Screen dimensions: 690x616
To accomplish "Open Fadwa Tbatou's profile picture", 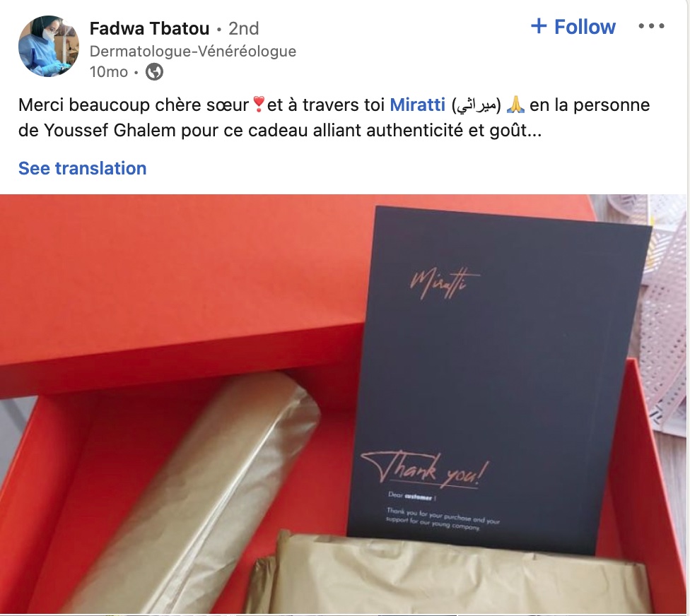I will (48, 46).
